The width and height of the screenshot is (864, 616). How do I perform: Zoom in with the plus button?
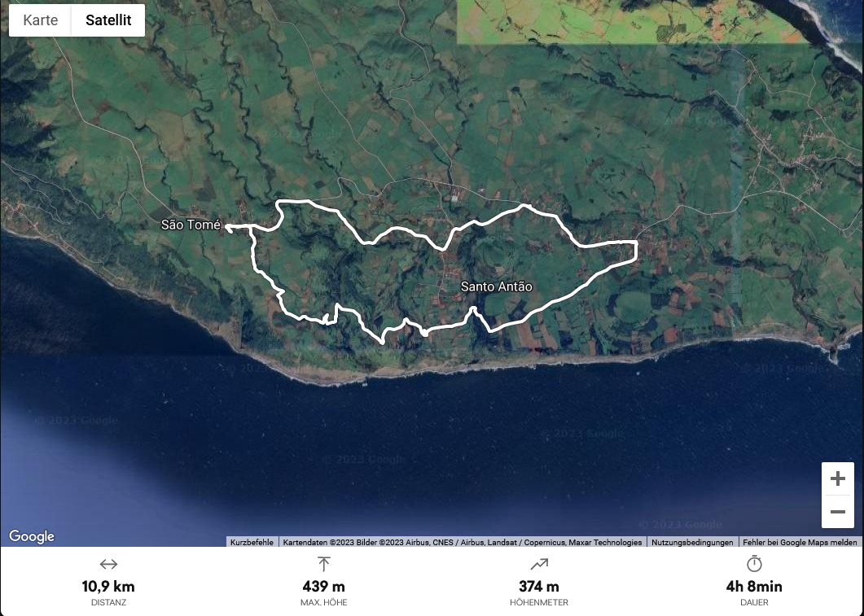(838, 478)
